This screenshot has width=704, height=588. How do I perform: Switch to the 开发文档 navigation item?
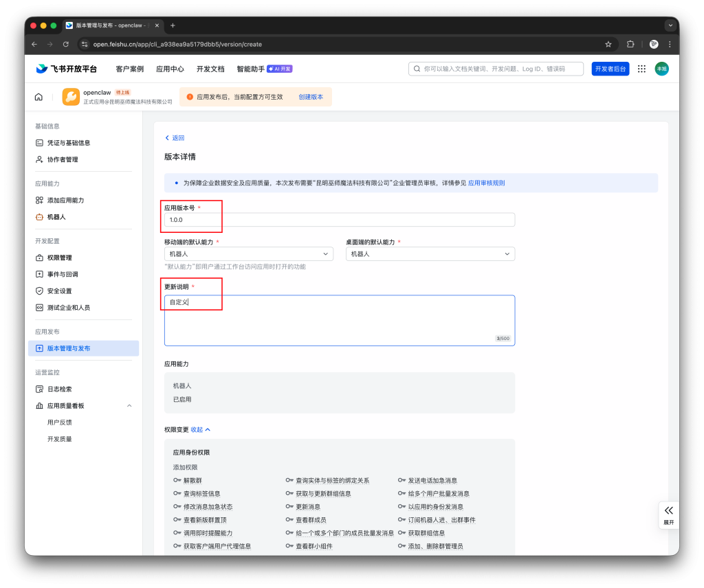click(210, 69)
